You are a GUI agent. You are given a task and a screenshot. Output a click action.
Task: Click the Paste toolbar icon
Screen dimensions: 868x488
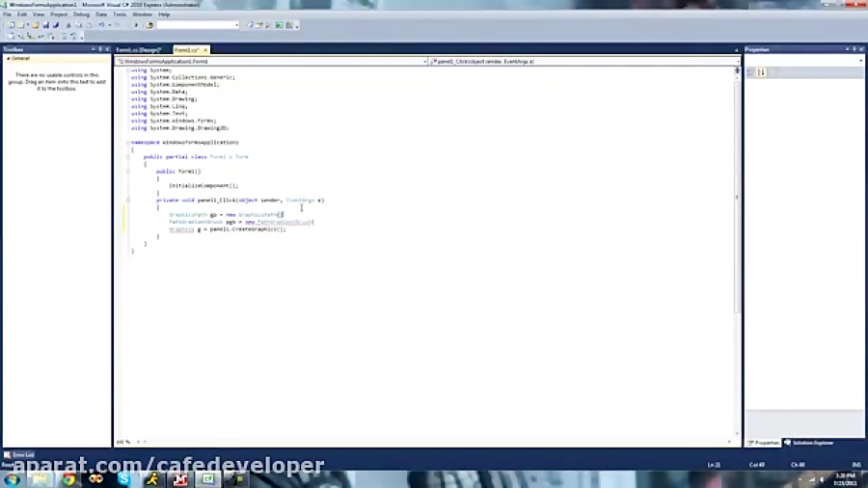coord(89,25)
